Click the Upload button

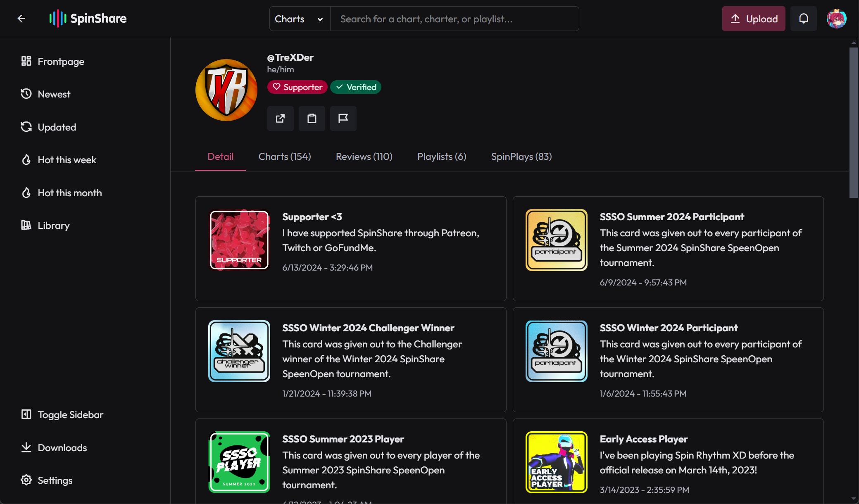pyautogui.click(x=754, y=19)
